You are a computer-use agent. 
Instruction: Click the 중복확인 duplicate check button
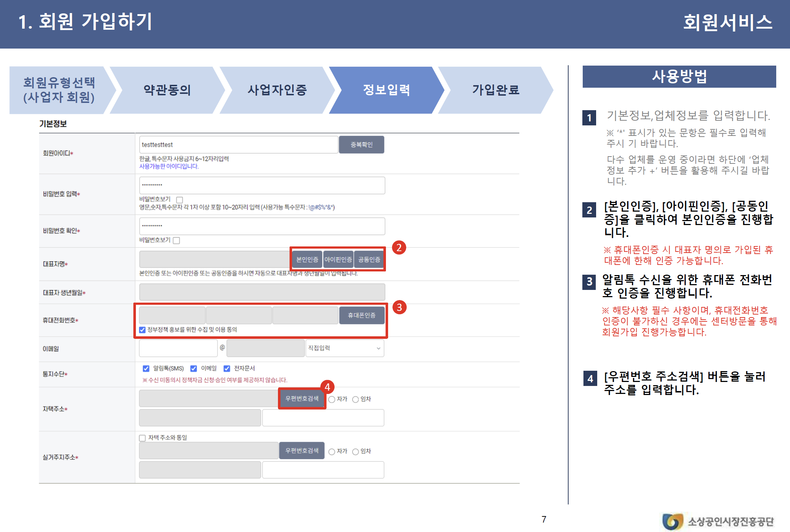361,145
